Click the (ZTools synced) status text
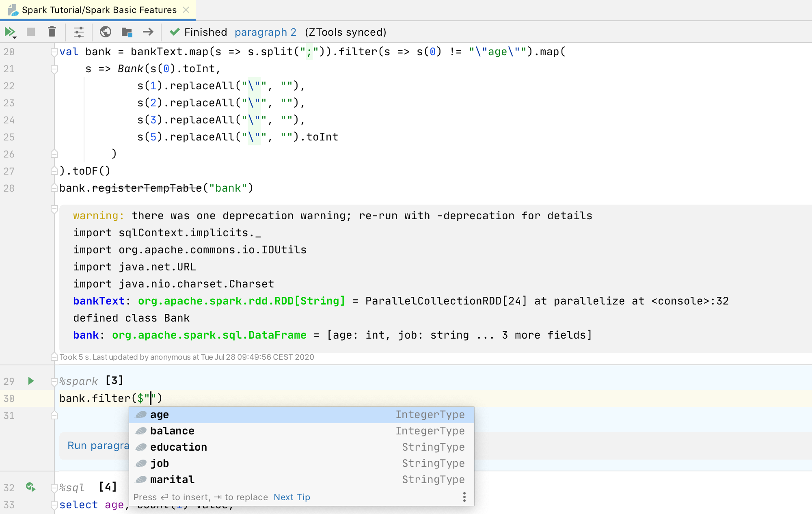The image size is (812, 514). (346, 32)
